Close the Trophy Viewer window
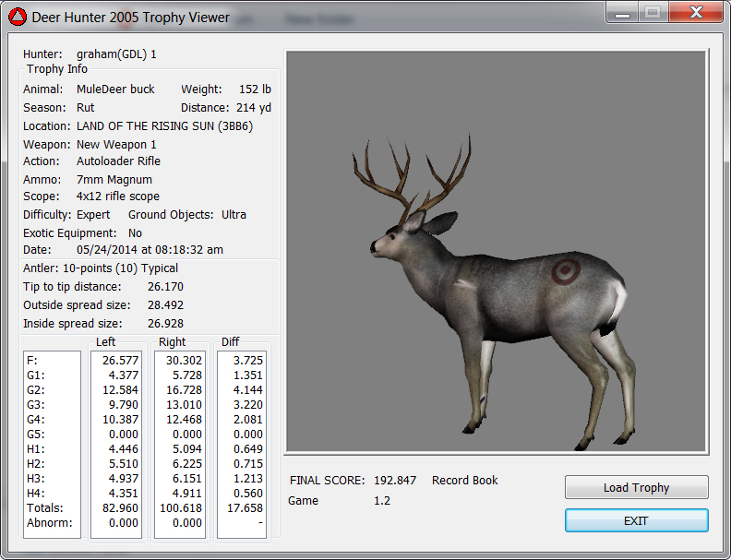Viewport: 731px width, 560px height. tap(694, 13)
